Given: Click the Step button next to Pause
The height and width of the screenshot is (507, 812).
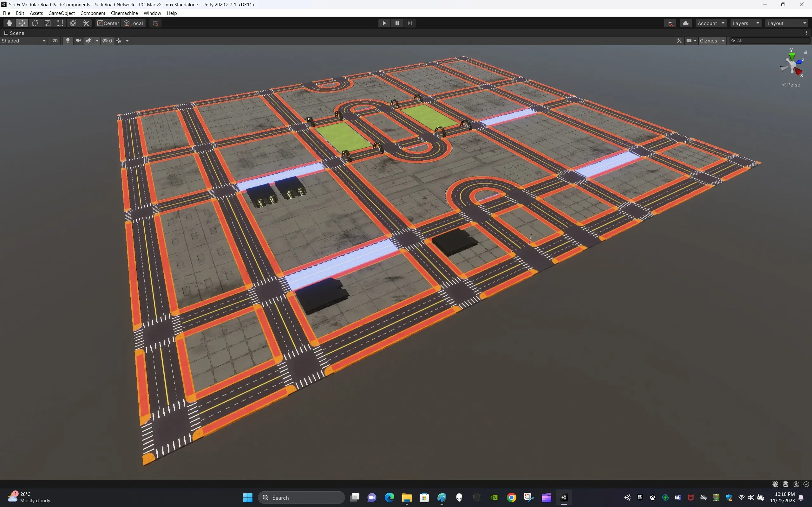Looking at the screenshot, I should point(409,23).
